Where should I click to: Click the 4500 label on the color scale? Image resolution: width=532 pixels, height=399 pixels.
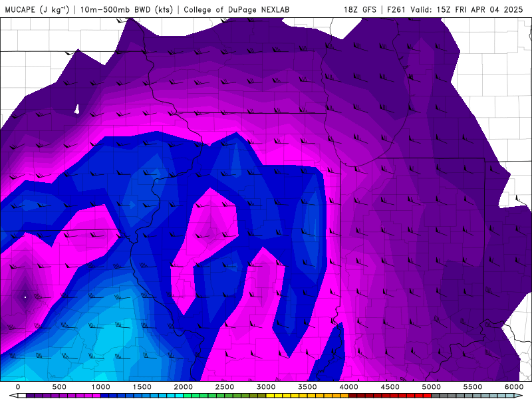[x=390, y=387]
